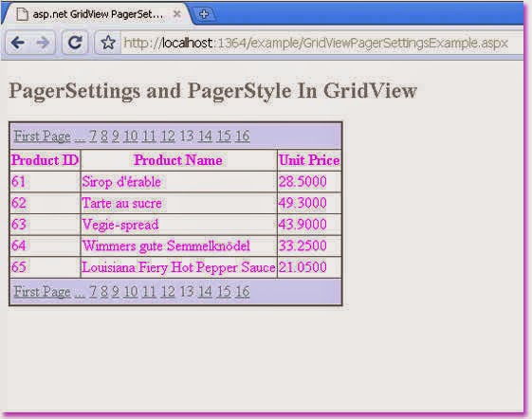
Task: Select the asp.net GridView PagerSet tab
Action: (97, 14)
